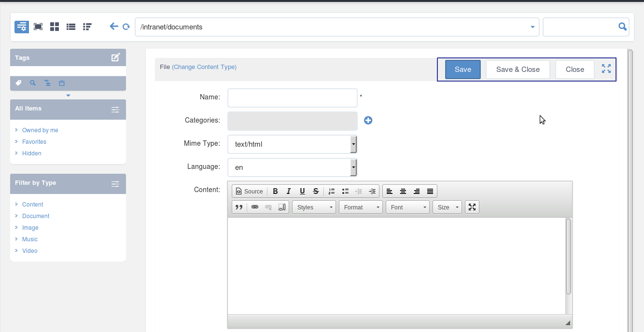The height and width of the screenshot is (332, 644).
Task: Click the Categories field
Action: click(x=293, y=121)
